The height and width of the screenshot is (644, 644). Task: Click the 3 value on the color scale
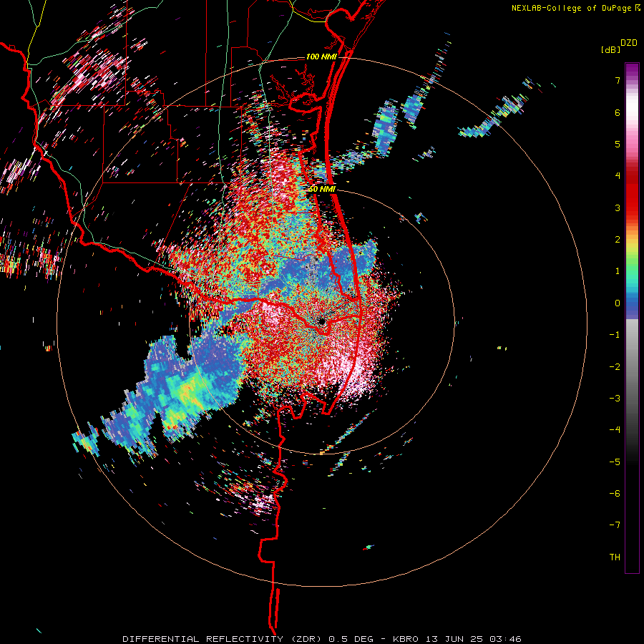click(x=618, y=208)
